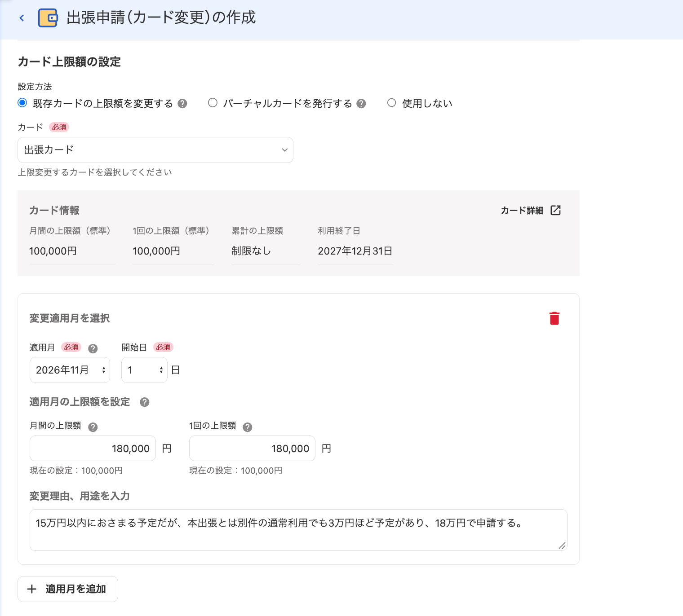Open カード詳細 external link icon
Image resolution: width=683 pixels, height=616 pixels.
tap(556, 210)
